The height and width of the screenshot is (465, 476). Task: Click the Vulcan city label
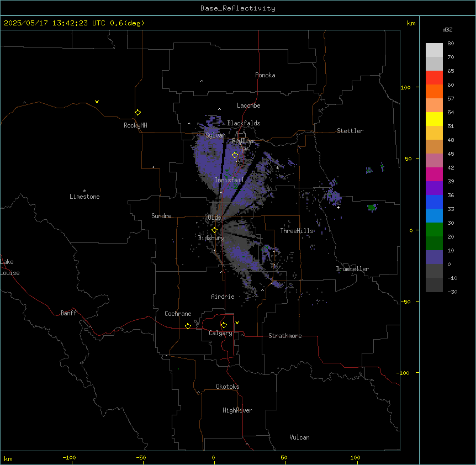pos(300,437)
